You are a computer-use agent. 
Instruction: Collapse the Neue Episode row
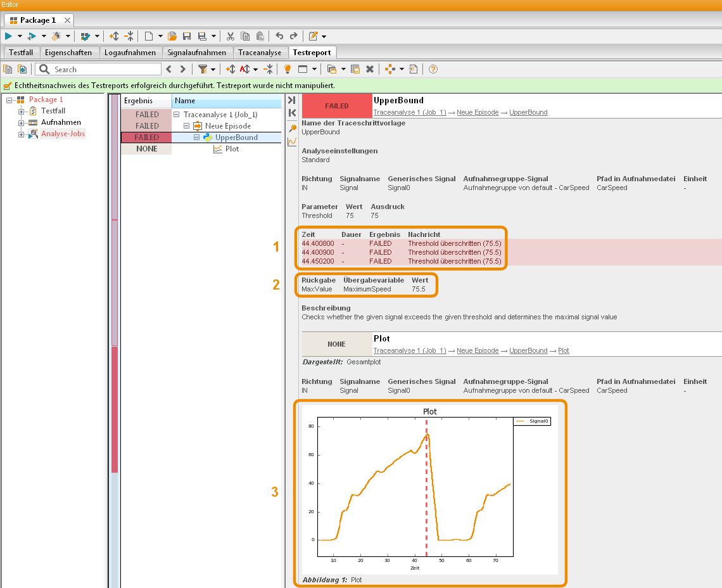pos(186,126)
